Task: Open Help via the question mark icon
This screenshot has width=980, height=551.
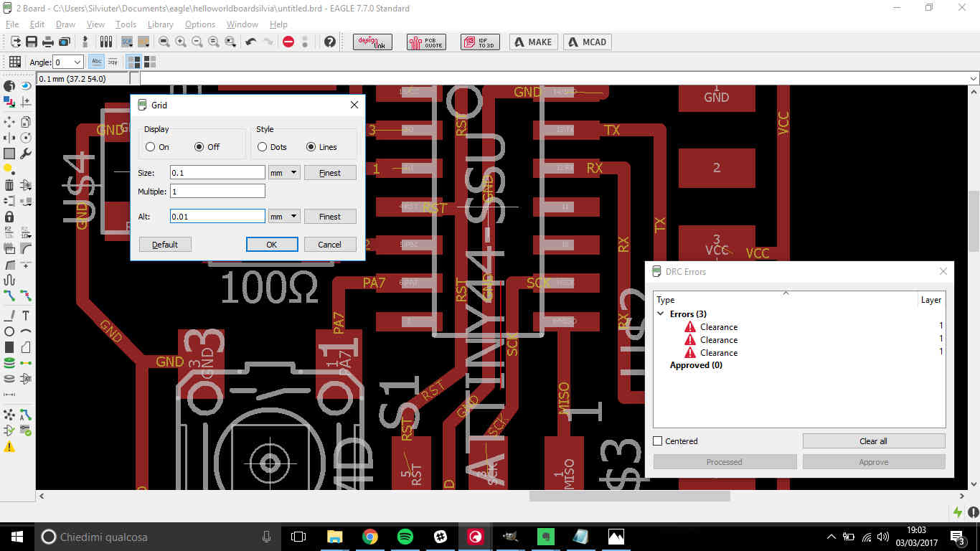Action: point(330,42)
